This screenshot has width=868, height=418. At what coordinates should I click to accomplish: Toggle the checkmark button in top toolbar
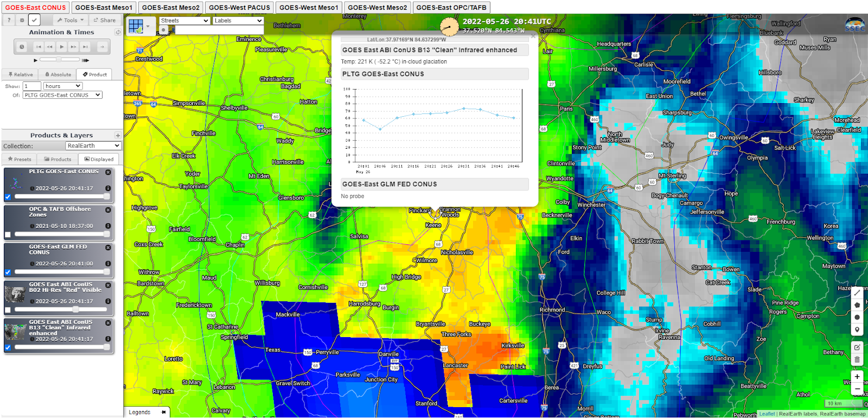click(34, 20)
